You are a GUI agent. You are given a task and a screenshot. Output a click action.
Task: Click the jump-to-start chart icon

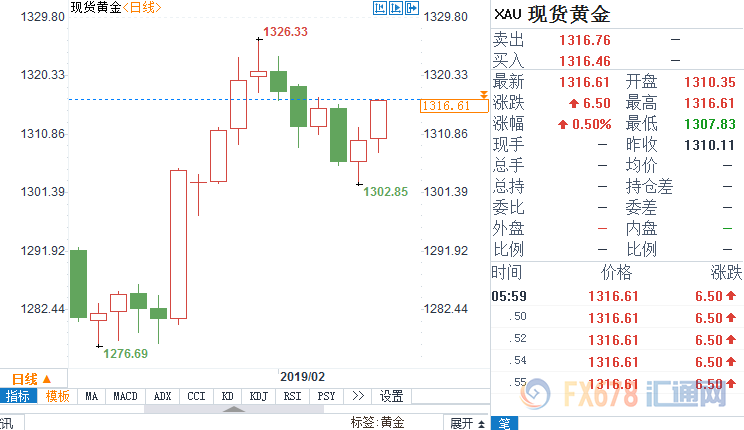coord(379,8)
